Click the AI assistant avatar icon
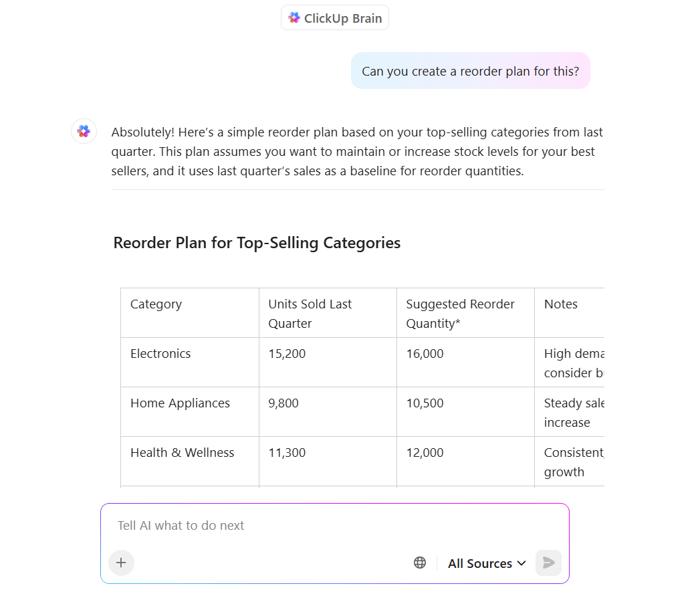 click(x=84, y=131)
